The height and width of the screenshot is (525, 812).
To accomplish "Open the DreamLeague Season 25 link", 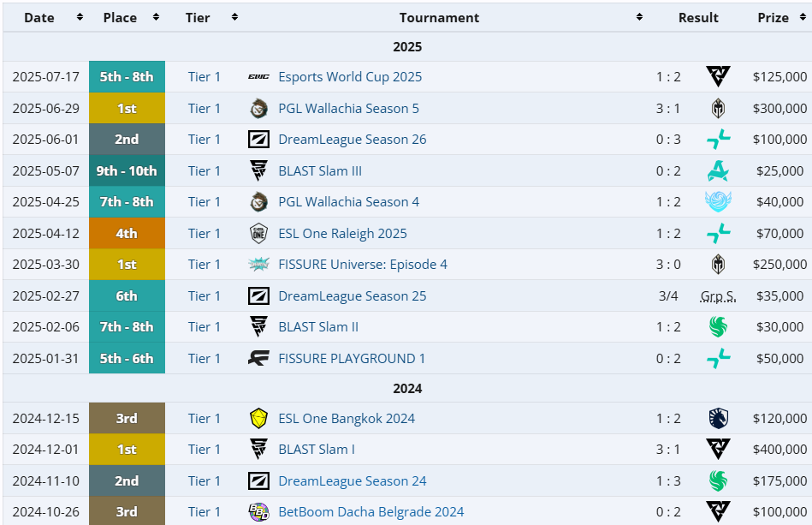I will tap(352, 296).
